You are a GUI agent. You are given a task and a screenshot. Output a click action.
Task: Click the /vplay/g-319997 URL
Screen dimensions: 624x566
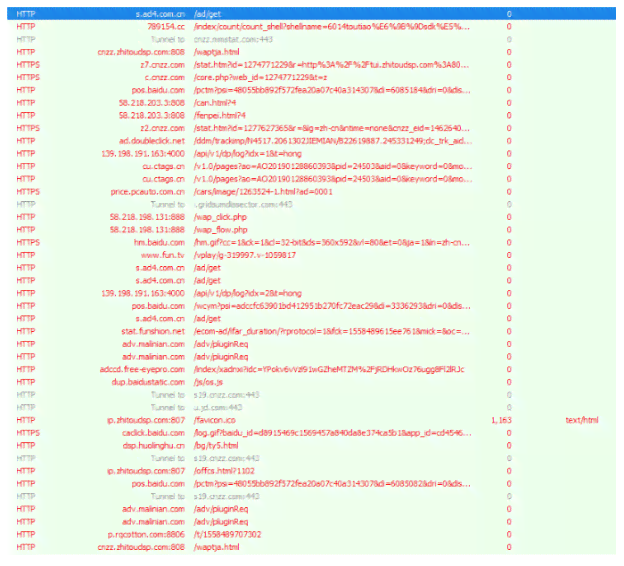(x=245, y=255)
